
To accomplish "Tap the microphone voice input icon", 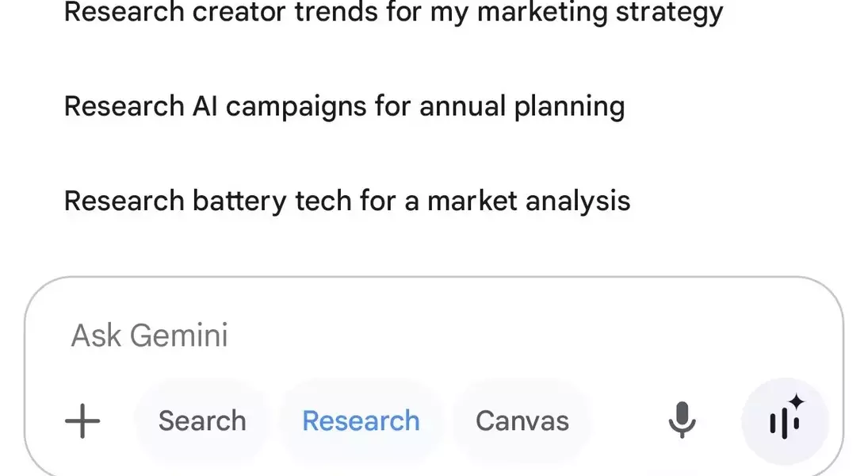I will [x=682, y=420].
